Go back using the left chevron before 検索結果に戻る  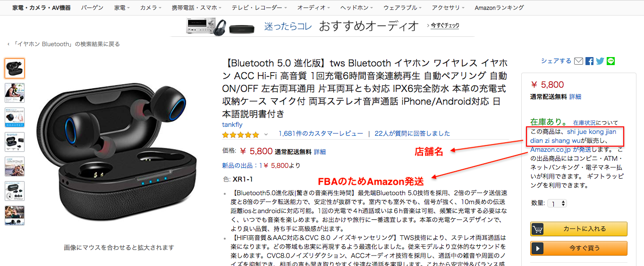[x=8, y=44]
